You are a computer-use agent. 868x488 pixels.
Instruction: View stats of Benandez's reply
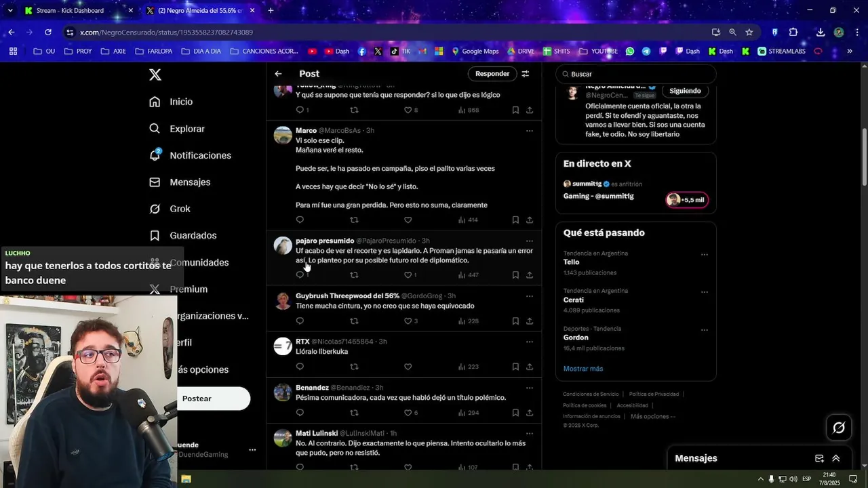(x=469, y=413)
